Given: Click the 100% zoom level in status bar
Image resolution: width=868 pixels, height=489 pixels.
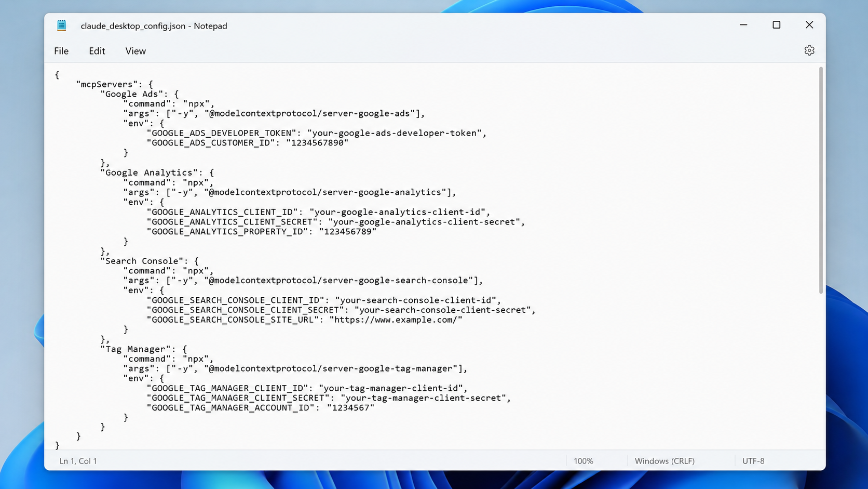Looking at the screenshot, I should tap(583, 461).
